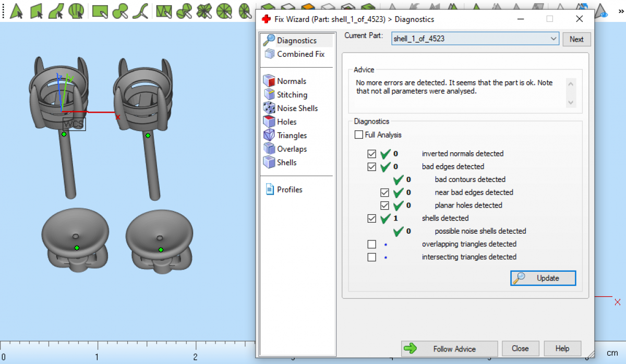Image resolution: width=626 pixels, height=364 pixels.
Task: Enable the Full Analysis checkbox
Action: [359, 135]
